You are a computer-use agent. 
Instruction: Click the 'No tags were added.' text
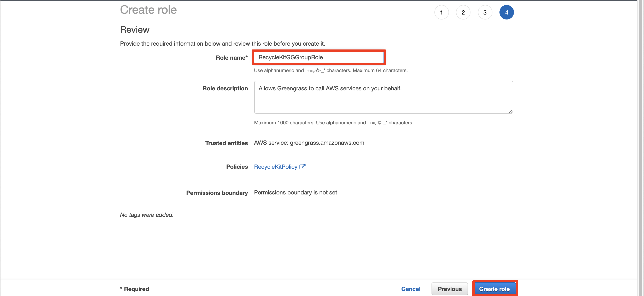pyautogui.click(x=147, y=215)
